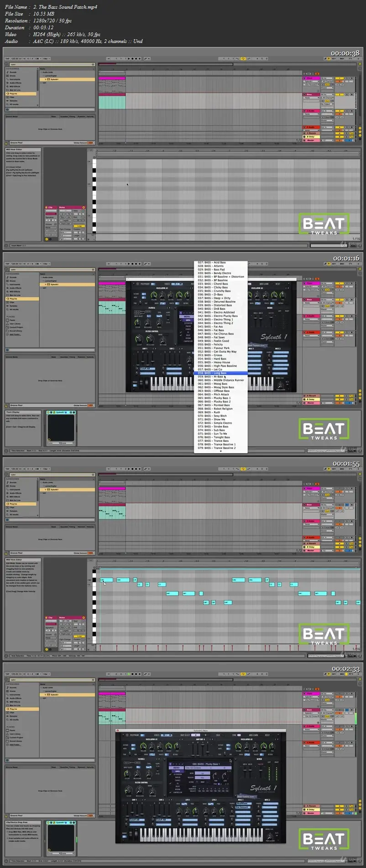The width and height of the screenshot is (366, 868).
Task: Pick preset 077: BASS - Trance Bass
Action: (221, 441)
